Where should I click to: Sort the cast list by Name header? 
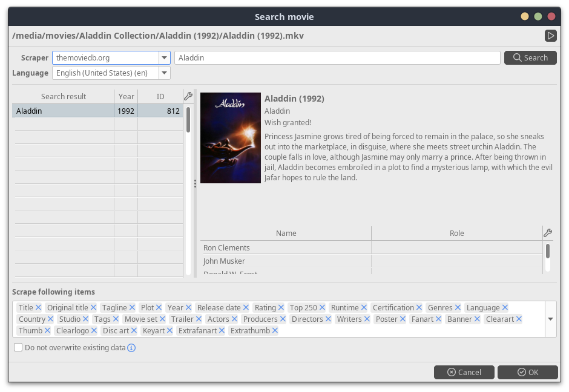(286, 234)
